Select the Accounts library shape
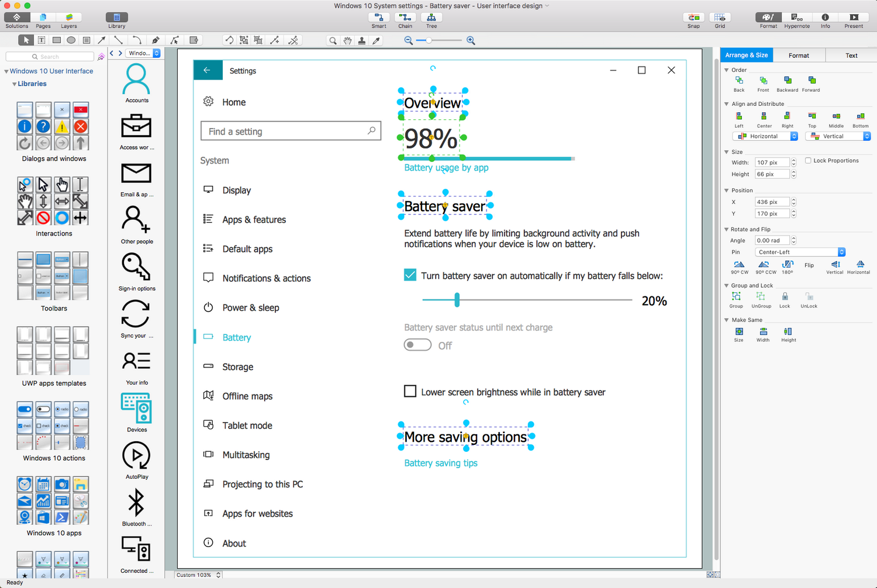This screenshot has height=588, width=877. click(x=136, y=84)
